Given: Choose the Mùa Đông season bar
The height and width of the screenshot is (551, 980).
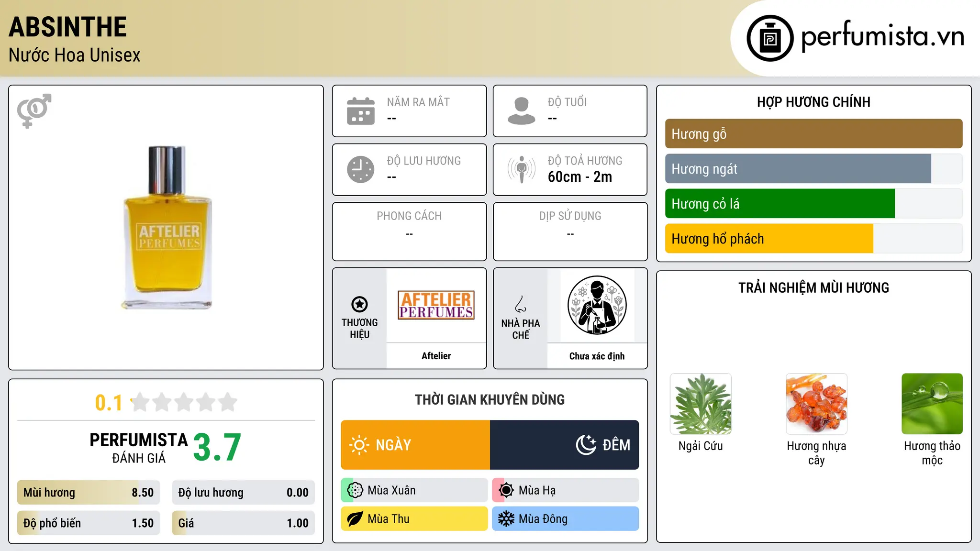Looking at the screenshot, I should point(566,519).
